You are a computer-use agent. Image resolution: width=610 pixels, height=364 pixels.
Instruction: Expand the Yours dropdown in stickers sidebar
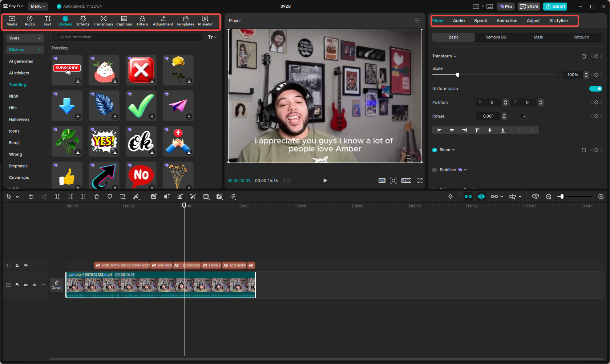coord(25,38)
